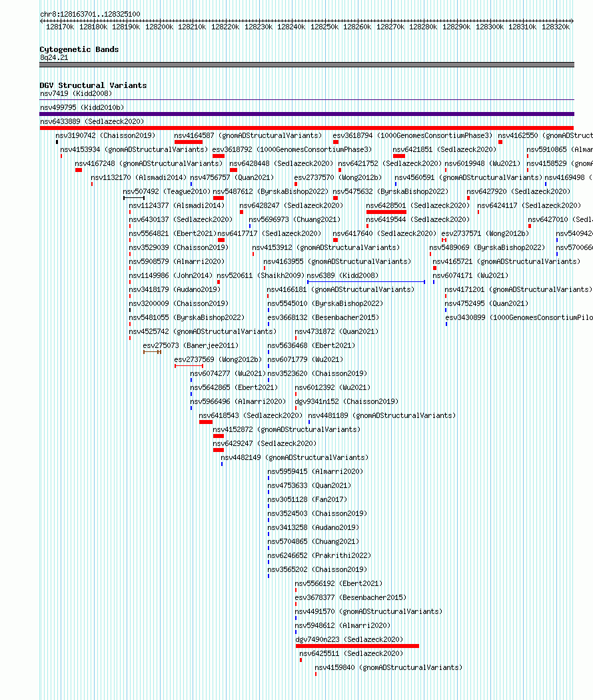
Task: Click nsv5564821 (Ebert2021) label
Action: (173, 233)
